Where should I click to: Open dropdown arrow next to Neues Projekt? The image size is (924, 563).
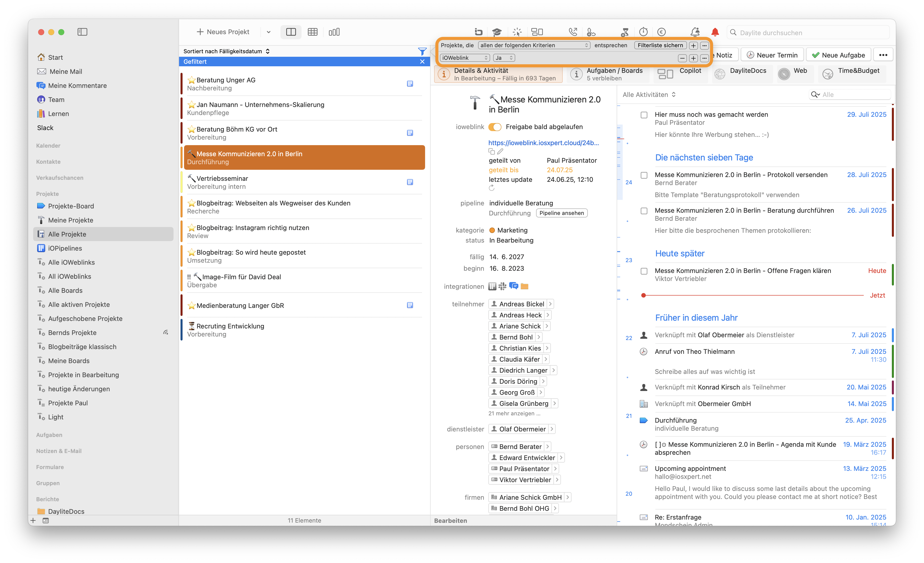268,32
